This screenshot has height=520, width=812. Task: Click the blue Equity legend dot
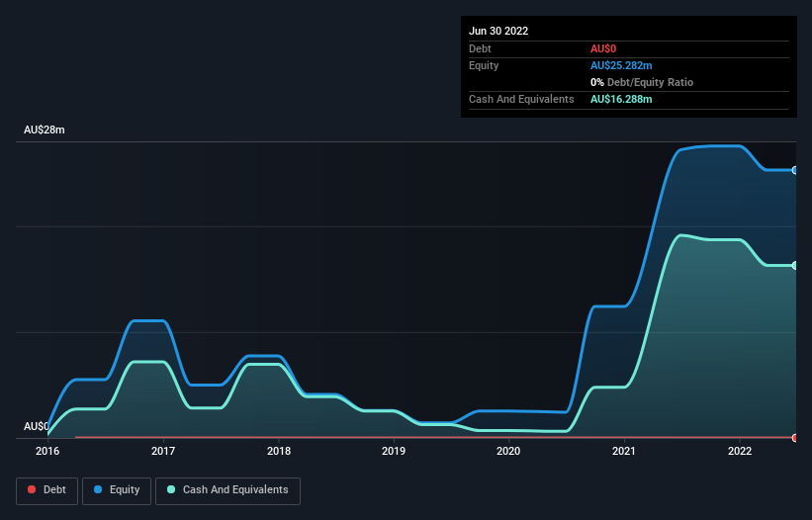(x=98, y=489)
